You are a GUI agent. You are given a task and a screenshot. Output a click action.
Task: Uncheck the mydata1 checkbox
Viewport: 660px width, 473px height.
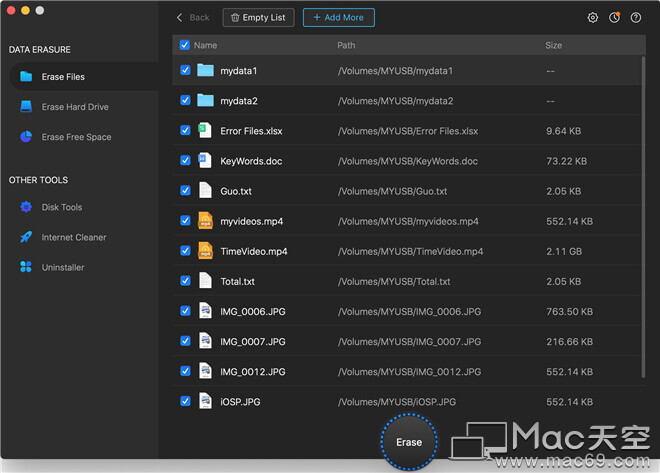click(185, 70)
